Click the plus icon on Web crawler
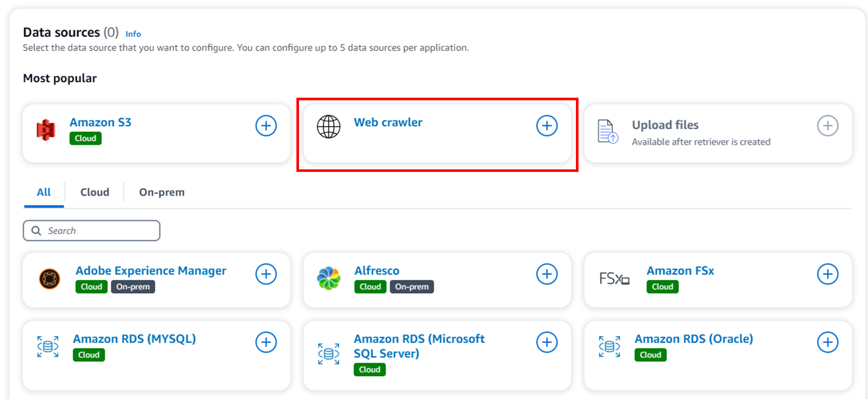This screenshot has height=399, width=868. coord(547,126)
